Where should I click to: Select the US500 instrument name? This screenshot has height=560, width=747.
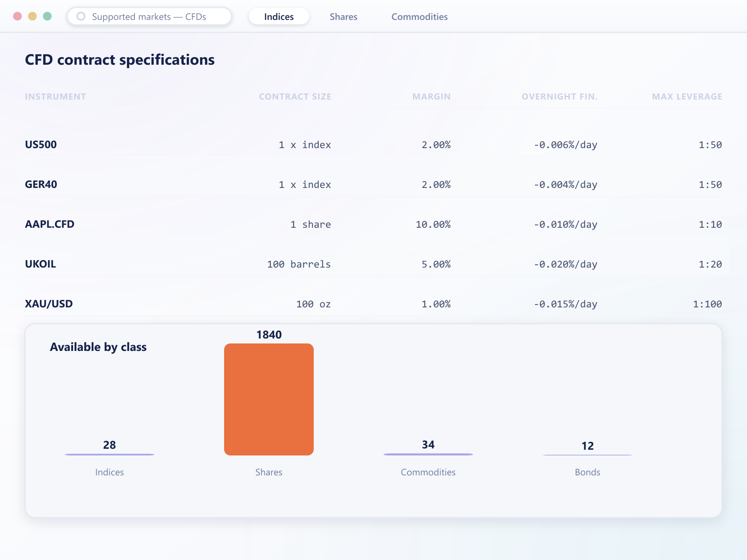[x=41, y=145]
